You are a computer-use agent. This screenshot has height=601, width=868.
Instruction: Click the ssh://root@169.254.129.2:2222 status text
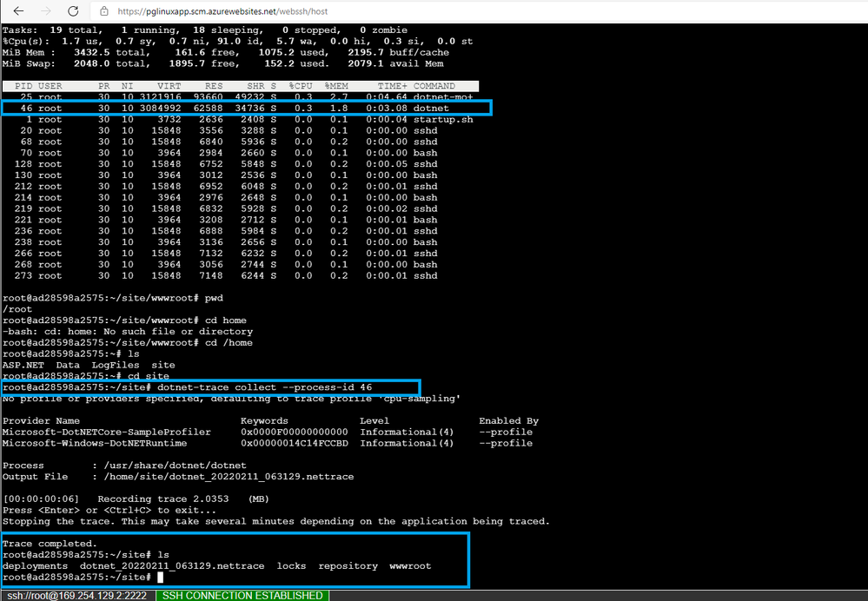coord(77,596)
